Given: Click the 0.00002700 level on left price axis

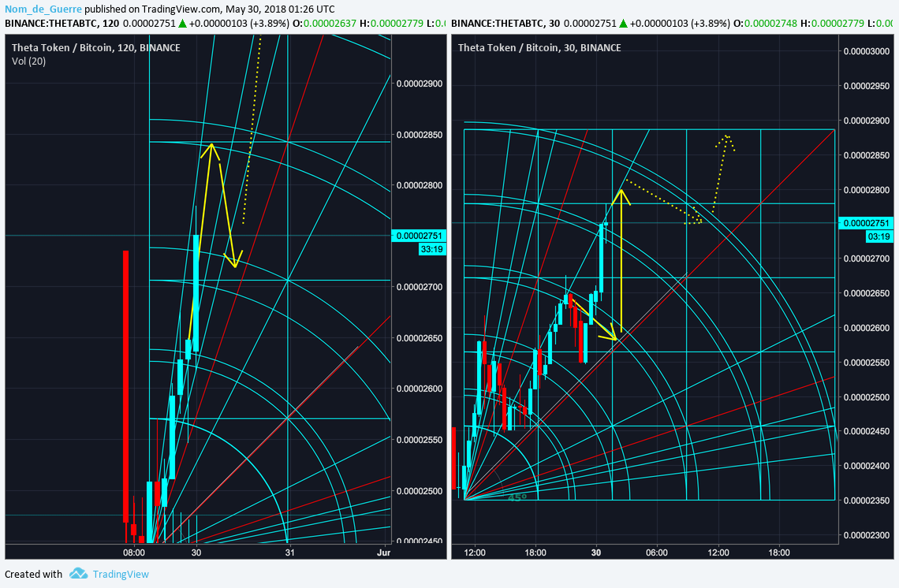Looking at the screenshot, I should pos(420,287).
